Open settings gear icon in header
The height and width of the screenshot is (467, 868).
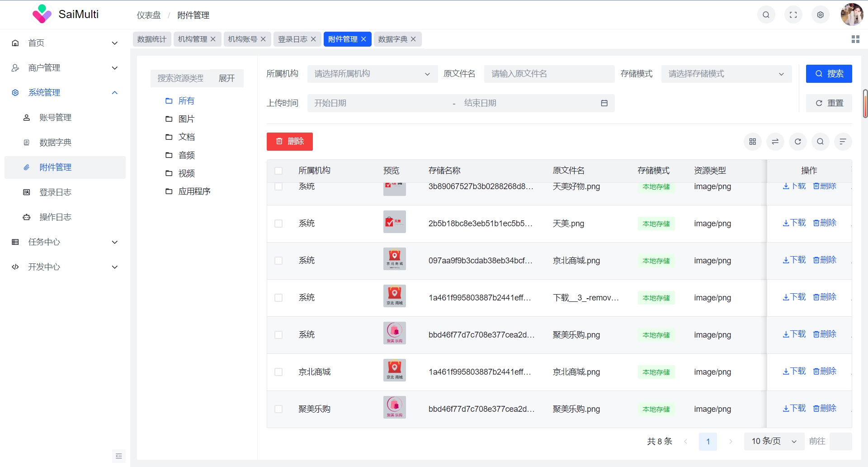point(820,15)
